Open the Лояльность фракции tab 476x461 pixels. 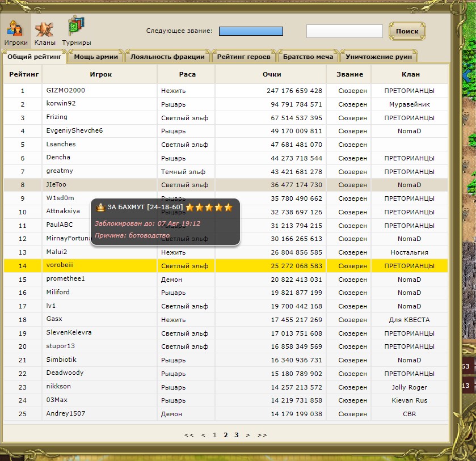pos(167,57)
